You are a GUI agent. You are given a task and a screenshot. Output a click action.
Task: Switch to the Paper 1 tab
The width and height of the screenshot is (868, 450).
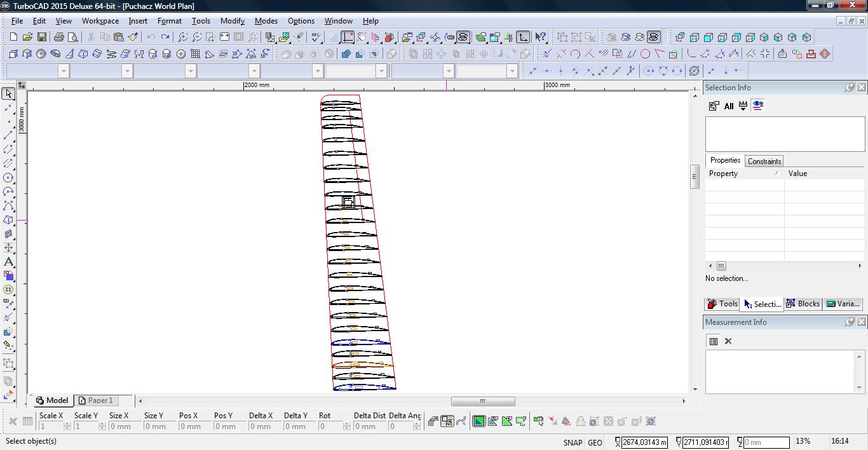tap(96, 400)
